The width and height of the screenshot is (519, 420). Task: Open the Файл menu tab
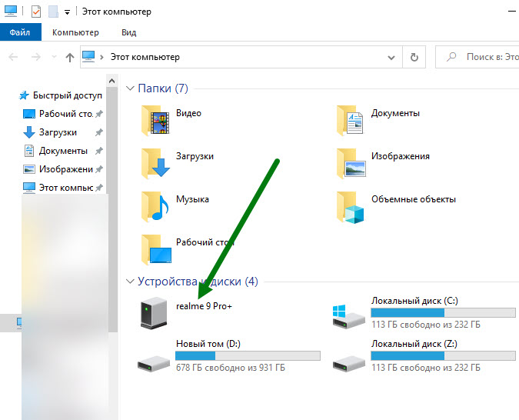(19, 32)
